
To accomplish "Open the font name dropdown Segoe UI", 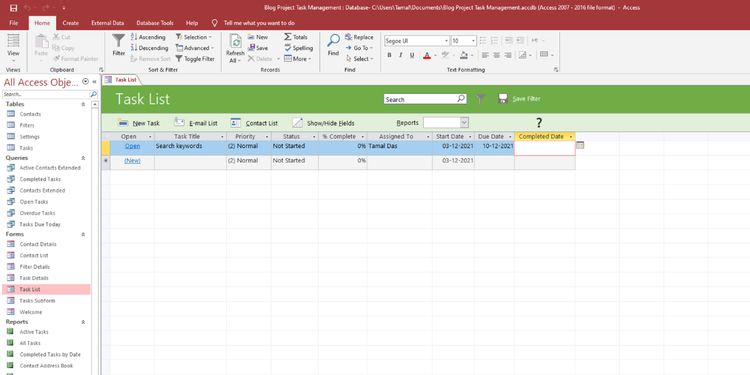I will point(417,41).
